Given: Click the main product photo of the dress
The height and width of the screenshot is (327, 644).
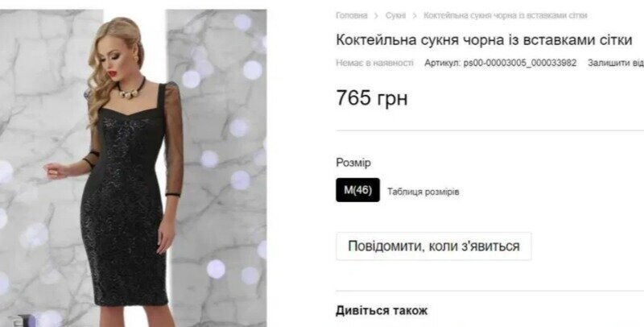Looking at the screenshot, I should pos(134,168).
